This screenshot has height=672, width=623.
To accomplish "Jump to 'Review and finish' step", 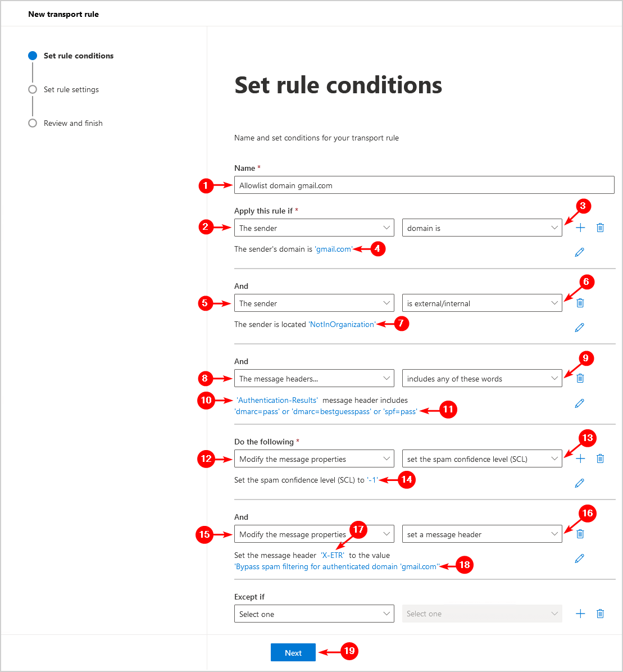I will pyautogui.click(x=73, y=123).
